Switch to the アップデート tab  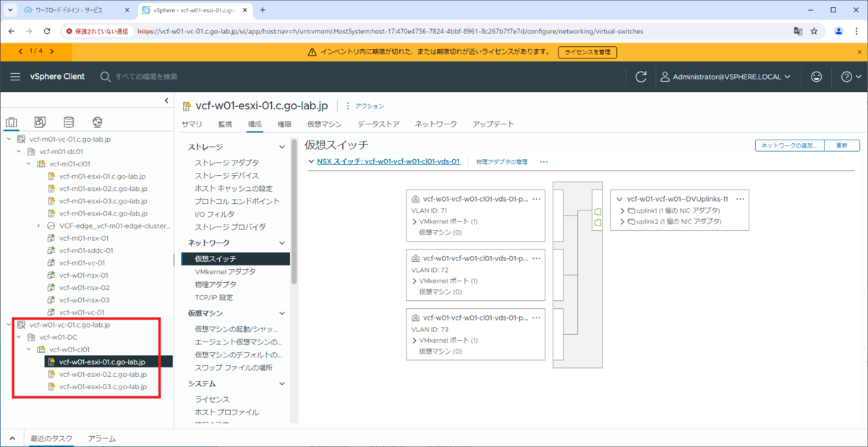493,124
